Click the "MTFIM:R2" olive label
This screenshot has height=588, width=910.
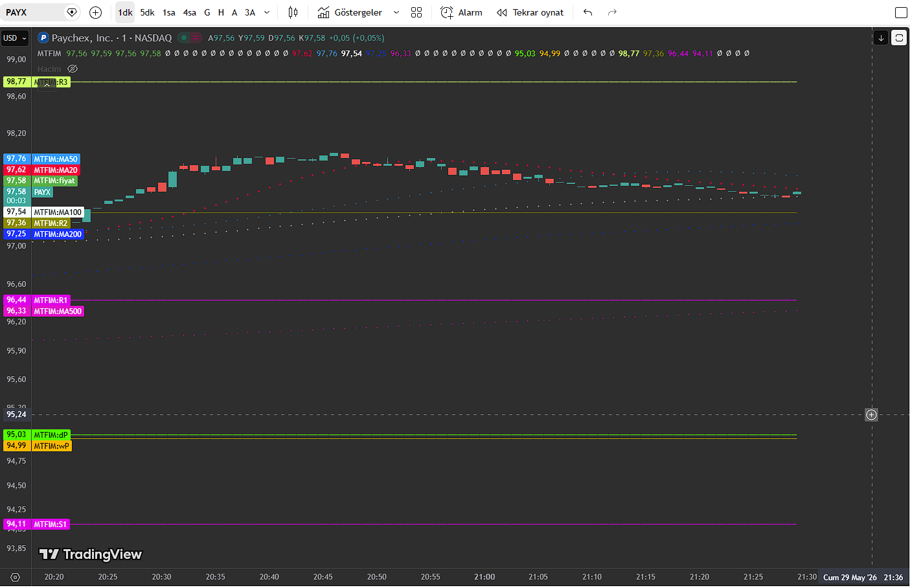pyautogui.click(x=51, y=223)
